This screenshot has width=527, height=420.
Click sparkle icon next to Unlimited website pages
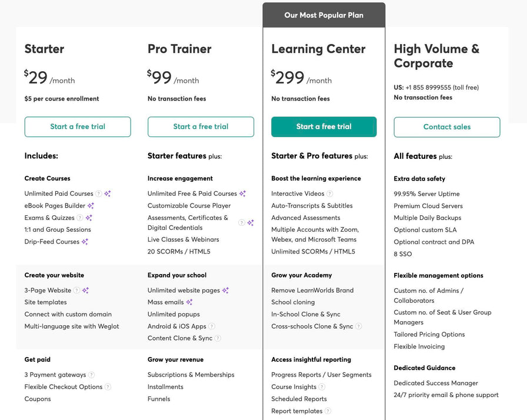225,291
